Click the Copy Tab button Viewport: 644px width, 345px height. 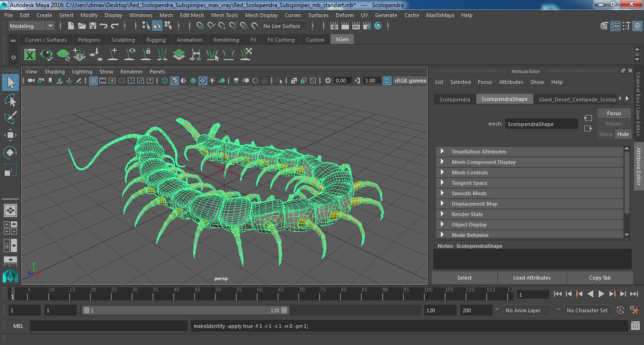tap(599, 278)
